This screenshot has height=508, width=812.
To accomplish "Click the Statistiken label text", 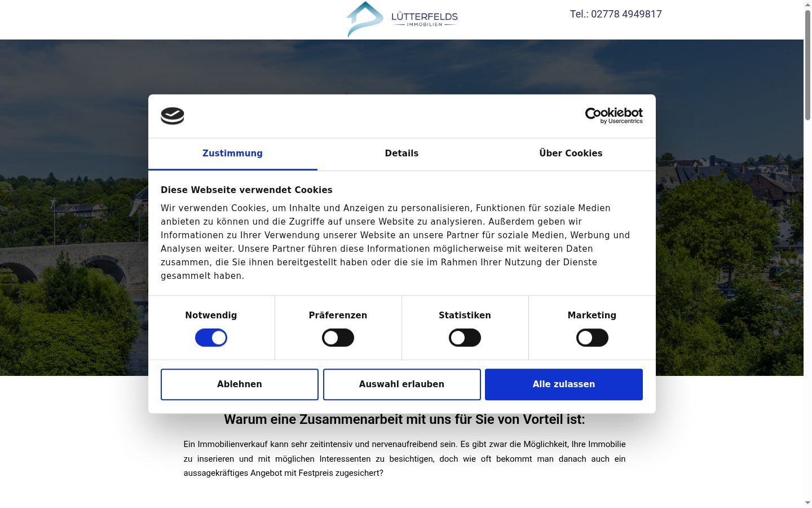I will coord(465,316).
